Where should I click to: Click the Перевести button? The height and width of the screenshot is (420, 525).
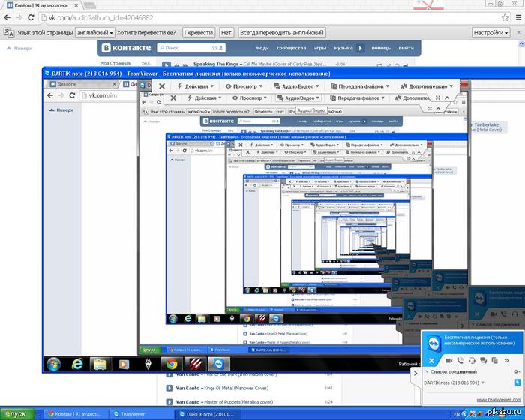click(199, 33)
